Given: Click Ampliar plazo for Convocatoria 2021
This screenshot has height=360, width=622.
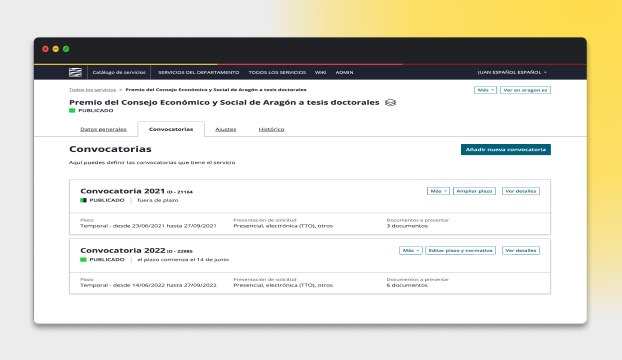Looking at the screenshot, I should (x=474, y=191).
